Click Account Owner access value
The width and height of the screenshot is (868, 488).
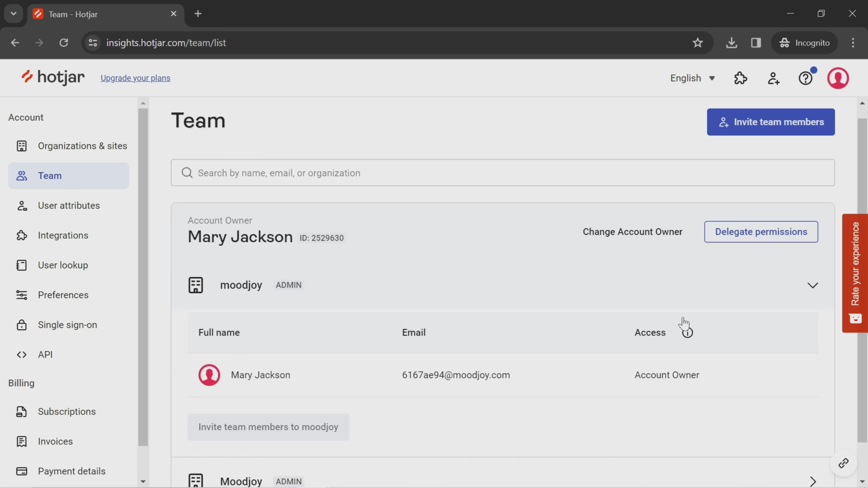667,375
